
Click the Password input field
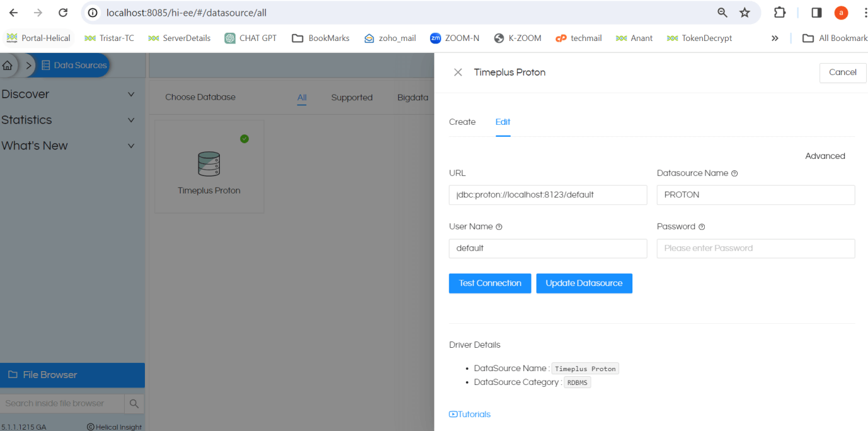756,248
